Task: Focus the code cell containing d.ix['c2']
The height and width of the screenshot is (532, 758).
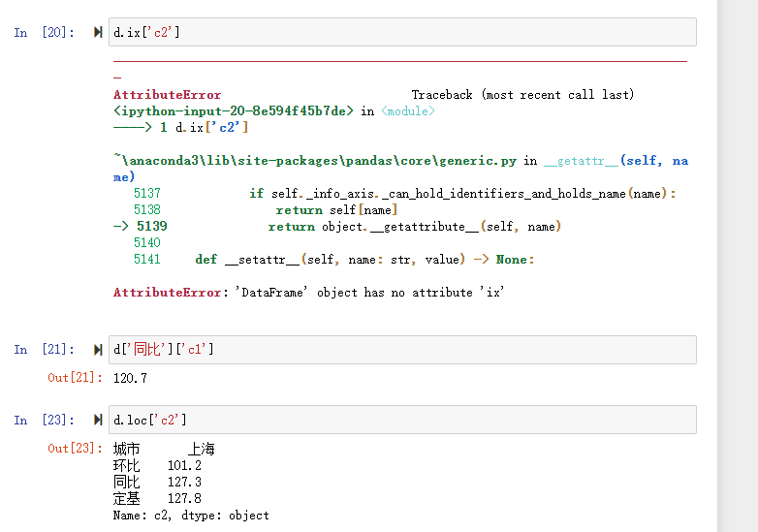Action: point(402,32)
